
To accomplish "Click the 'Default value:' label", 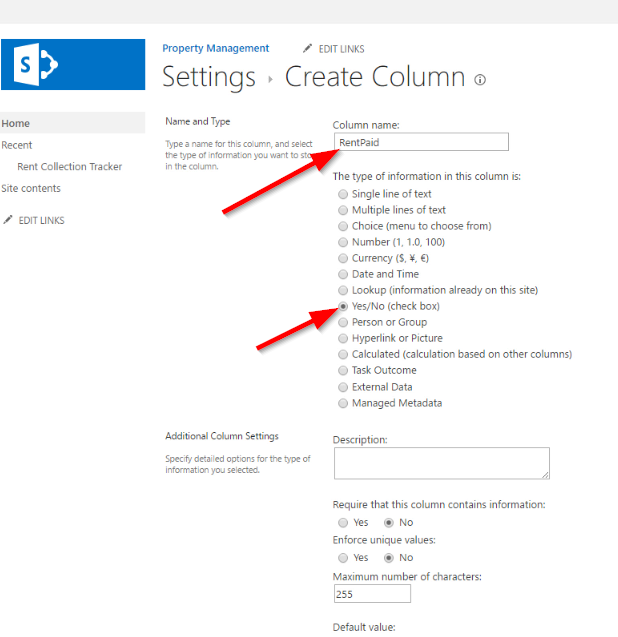I will tap(364, 627).
